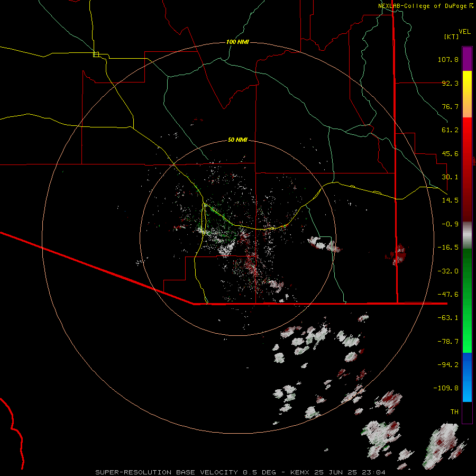Select the [KT] units label
This screenshot has width=476, height=476.
(452, 36)
